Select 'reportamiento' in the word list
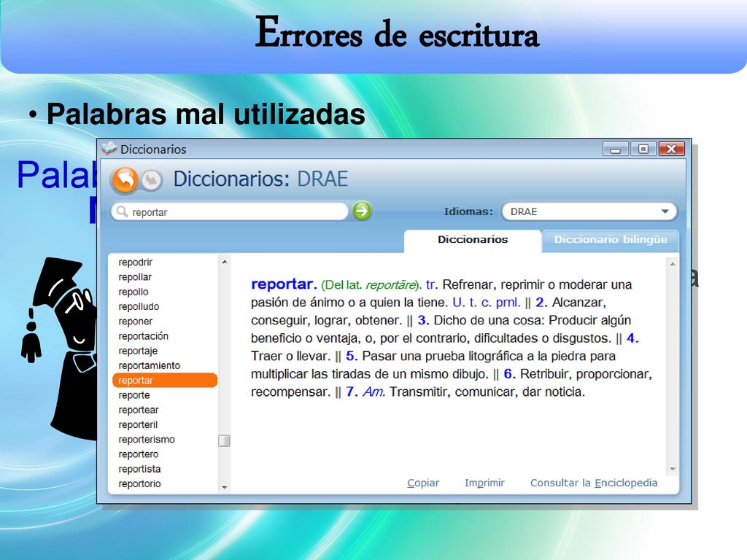Screen dimensions: 747x560 click(149, 366)
